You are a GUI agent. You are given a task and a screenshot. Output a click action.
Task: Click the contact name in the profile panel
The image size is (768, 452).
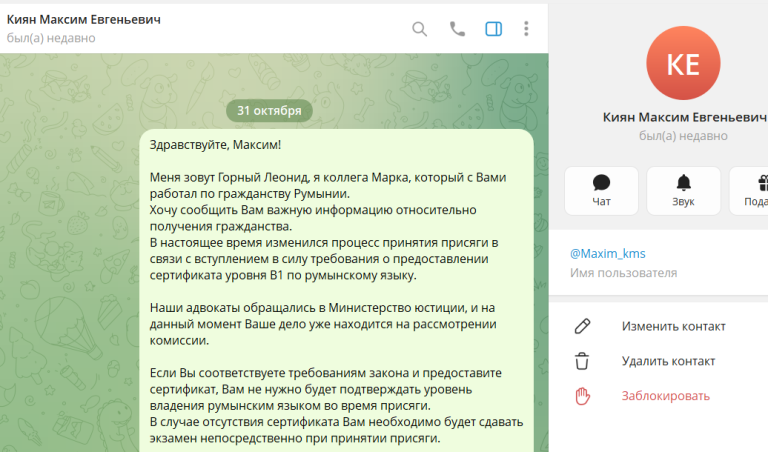coord(684,118)
